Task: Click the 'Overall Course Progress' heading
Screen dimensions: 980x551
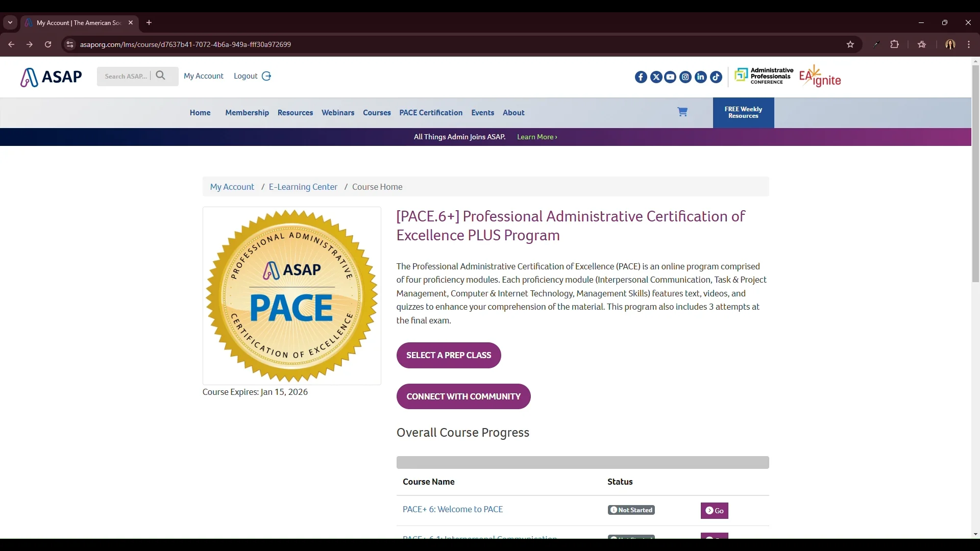Action: 463,433
